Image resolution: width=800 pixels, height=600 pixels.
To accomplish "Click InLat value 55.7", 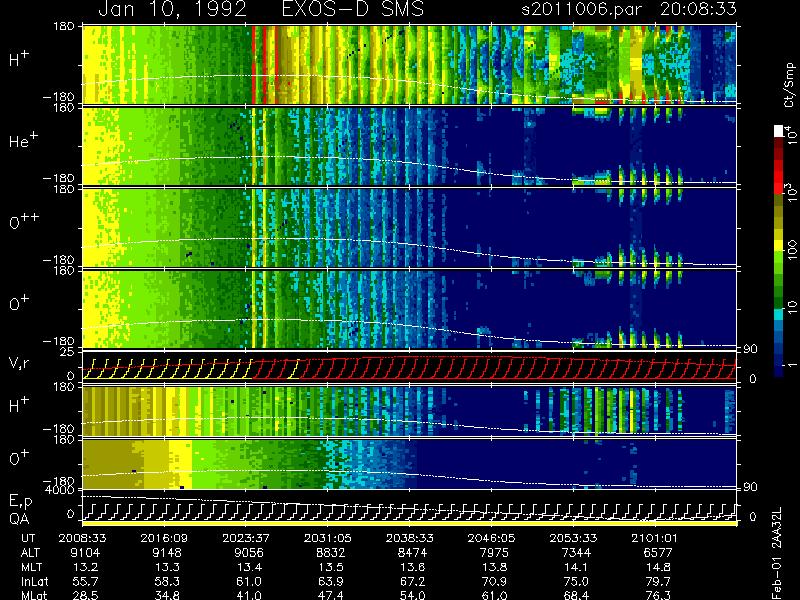I will [x=85, y=581].
